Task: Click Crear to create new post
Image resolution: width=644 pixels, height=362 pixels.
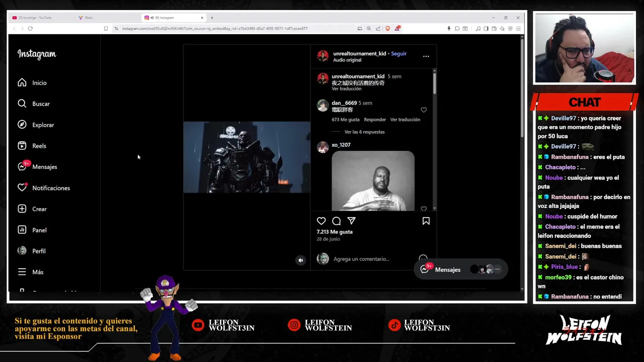Action: 32,209
